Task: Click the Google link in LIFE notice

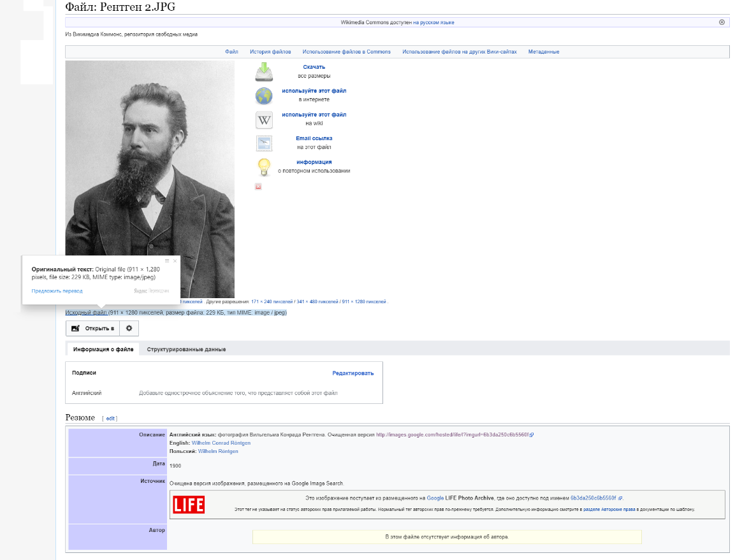Action: coord(435,498)
